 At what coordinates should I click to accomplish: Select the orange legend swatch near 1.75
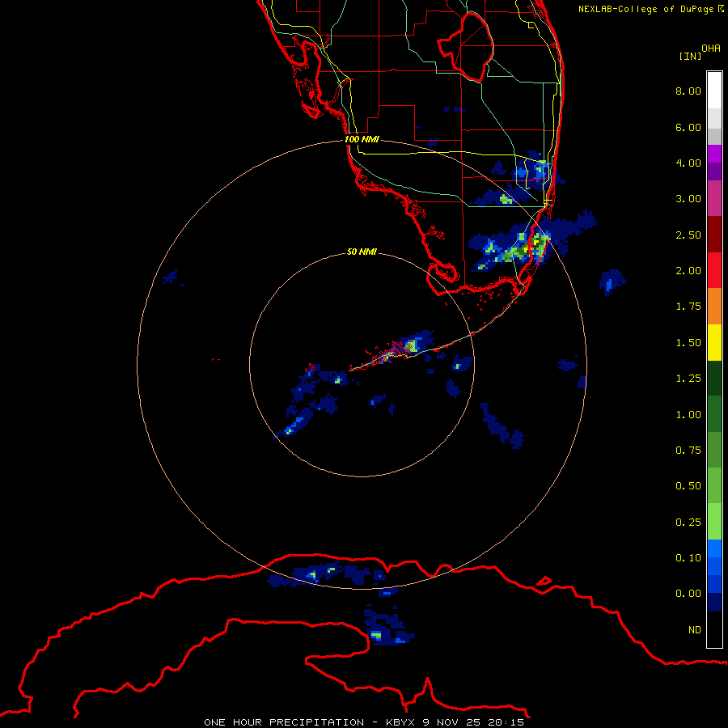[x=714, y=307]
